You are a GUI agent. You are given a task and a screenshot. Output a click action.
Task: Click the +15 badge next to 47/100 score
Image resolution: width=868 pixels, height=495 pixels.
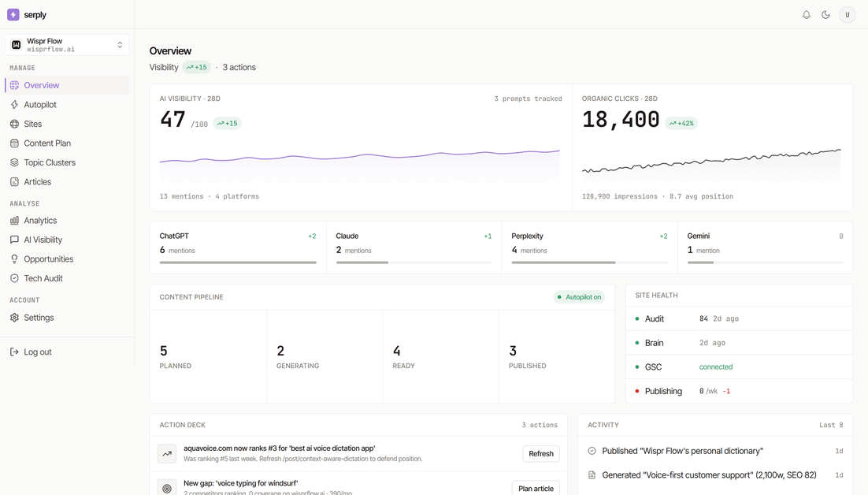pyautogui.click(x=227, y=124)
